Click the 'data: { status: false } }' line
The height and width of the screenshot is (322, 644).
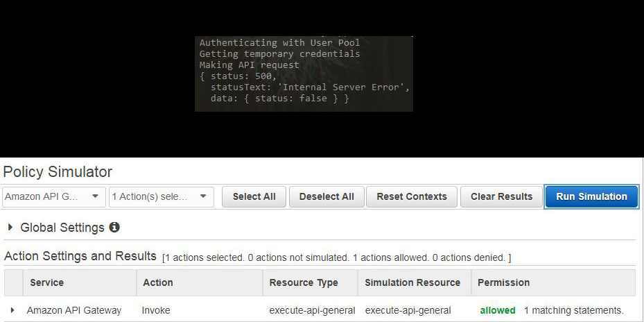(280, 99)
